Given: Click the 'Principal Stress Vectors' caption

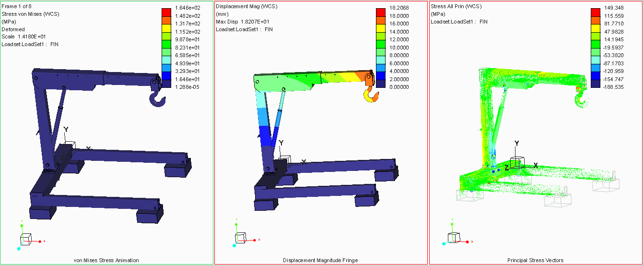Looking at the screenshot, I should (x=536, y=260).
